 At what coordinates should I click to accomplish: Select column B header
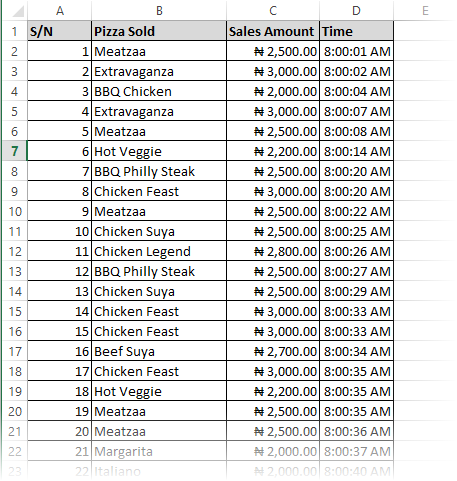[159, 11]
